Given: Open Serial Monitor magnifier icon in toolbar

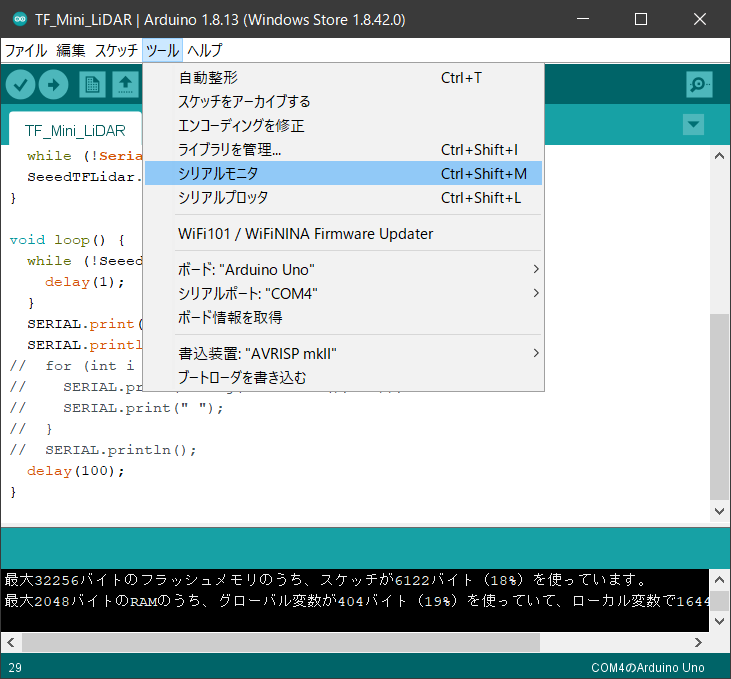Looking at the screenshot, I should coord(699,84).
